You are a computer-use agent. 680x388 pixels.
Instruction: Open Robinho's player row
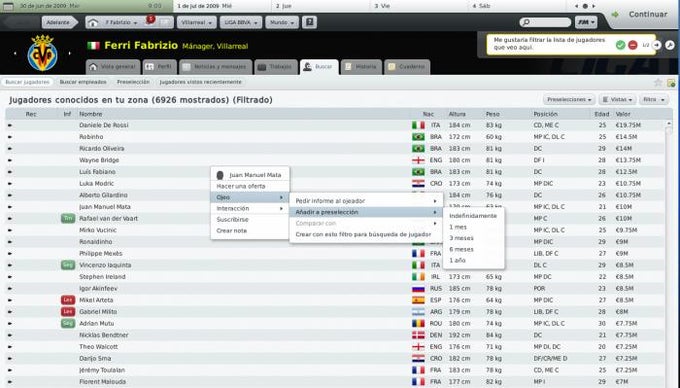point(334,137)
